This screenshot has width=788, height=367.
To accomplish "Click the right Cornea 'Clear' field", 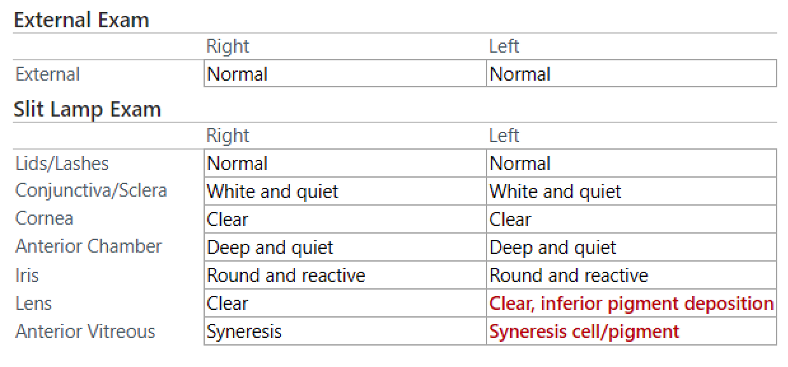I will point(345,219).
